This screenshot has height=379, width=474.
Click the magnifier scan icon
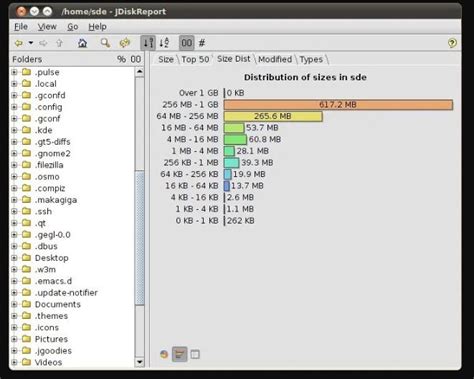[x=105, y=43]
